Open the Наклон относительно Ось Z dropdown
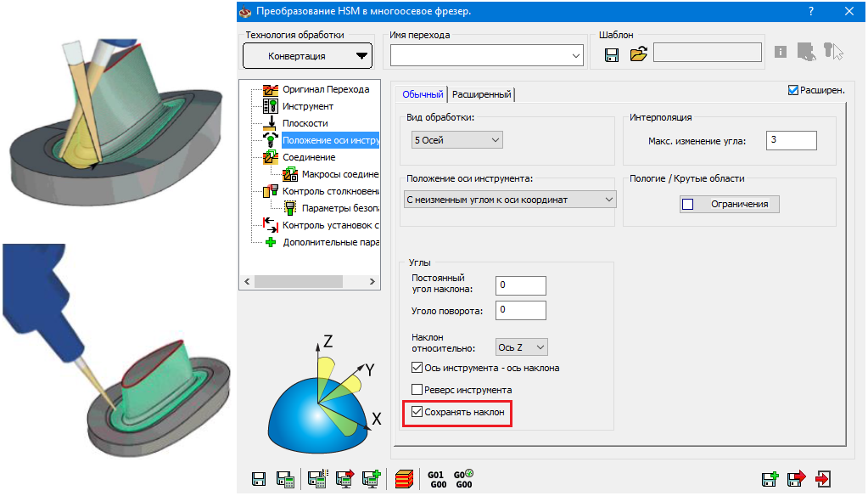This screenshot has height=496, width=868. pyautogui.click(x=522, y=347)
